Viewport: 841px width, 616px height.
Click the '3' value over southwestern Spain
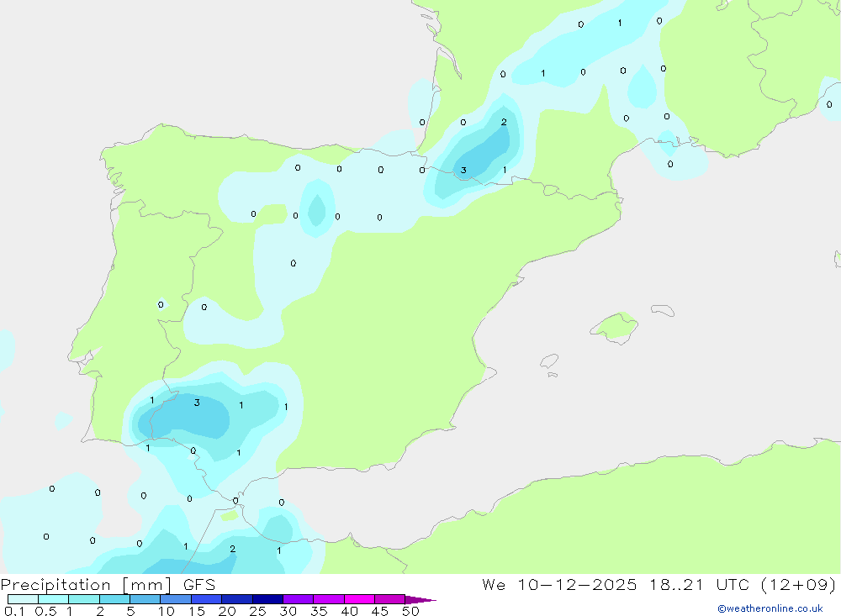pyautogui.click(x=197, y=402)
